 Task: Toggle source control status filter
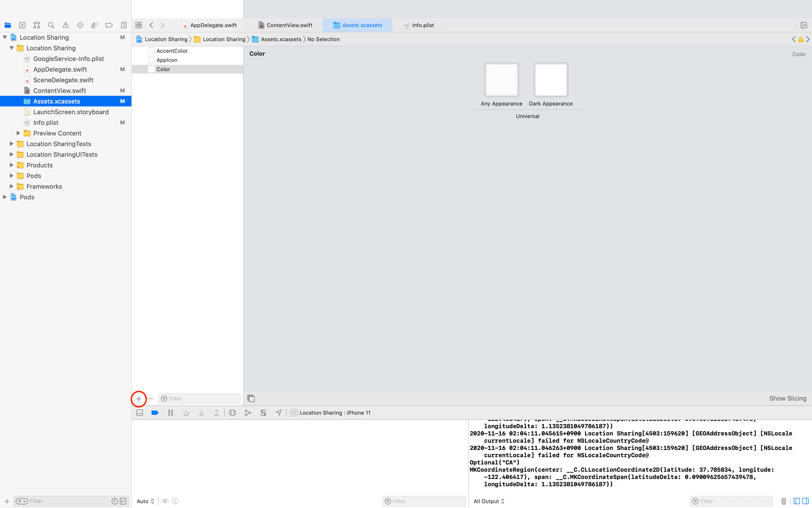tap(123, 501)
